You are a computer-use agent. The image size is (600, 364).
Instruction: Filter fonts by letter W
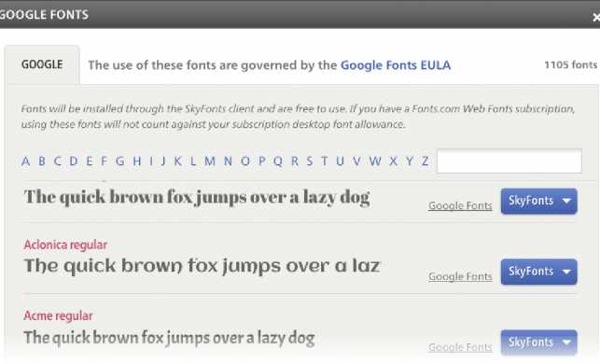pos(375,161)
